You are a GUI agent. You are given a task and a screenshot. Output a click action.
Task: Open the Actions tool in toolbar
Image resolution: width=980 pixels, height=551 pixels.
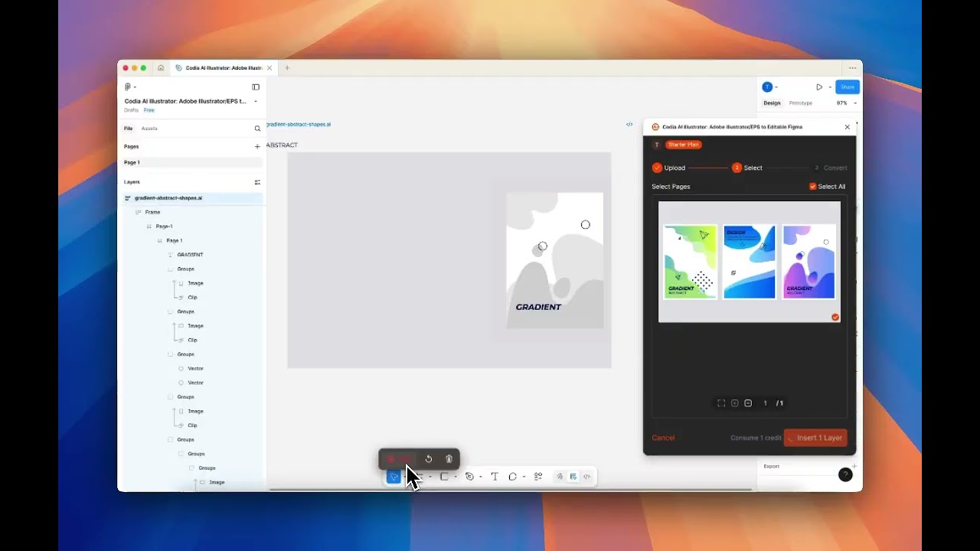pos(538,477)
